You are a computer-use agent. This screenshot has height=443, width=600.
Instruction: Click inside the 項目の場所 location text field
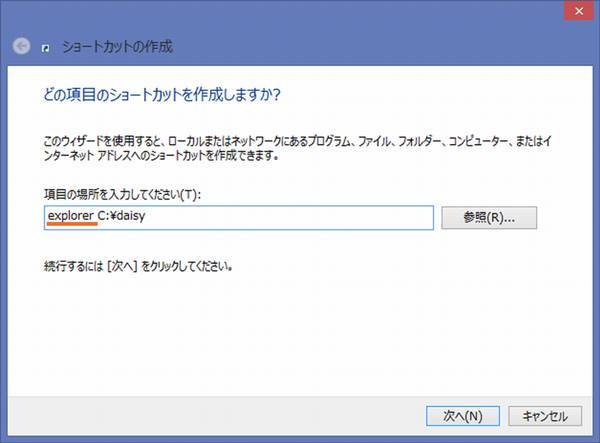[x=239, y=217]
